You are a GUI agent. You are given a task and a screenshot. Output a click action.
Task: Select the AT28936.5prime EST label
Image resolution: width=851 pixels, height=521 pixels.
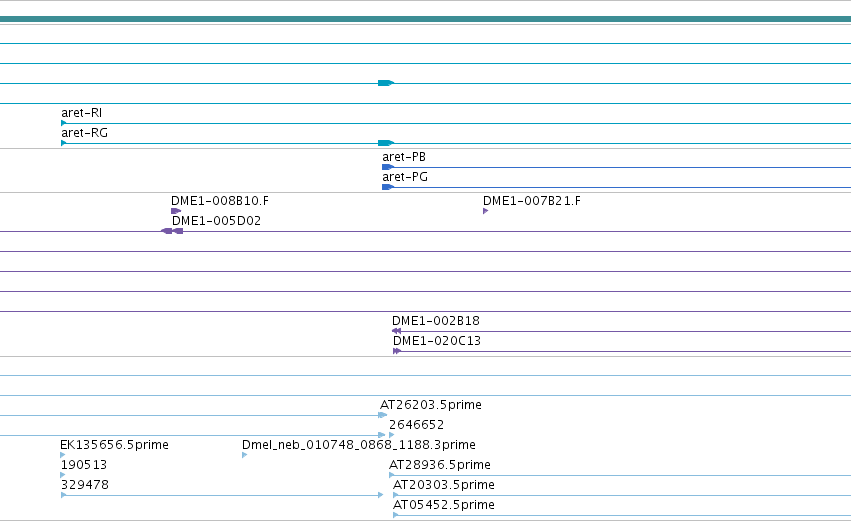440,465
